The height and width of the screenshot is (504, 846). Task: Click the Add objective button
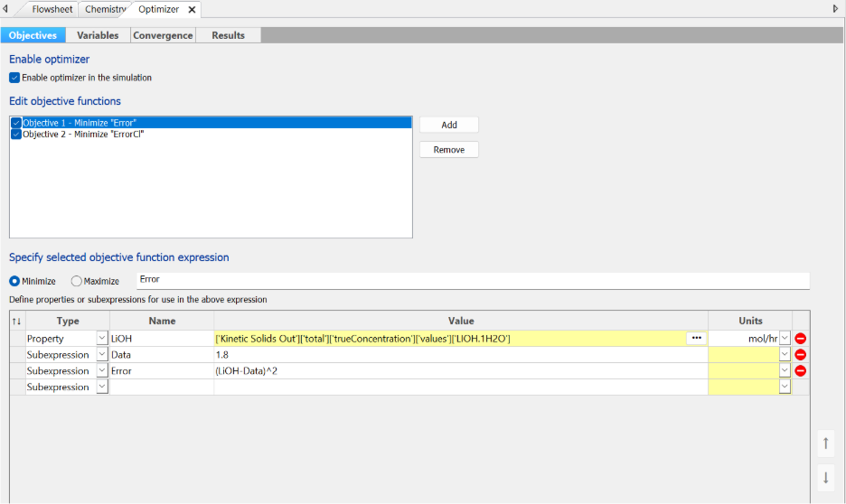click(x=449, y=125)
